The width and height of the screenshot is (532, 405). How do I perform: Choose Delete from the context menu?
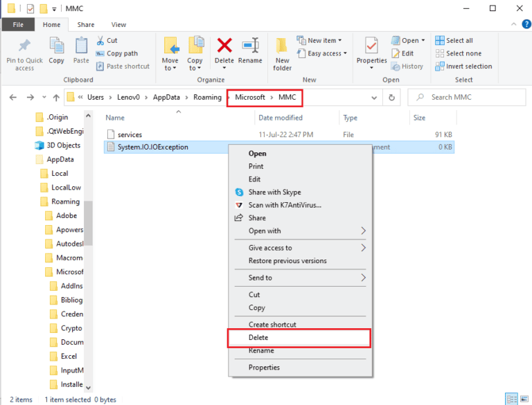pos(258,338)
